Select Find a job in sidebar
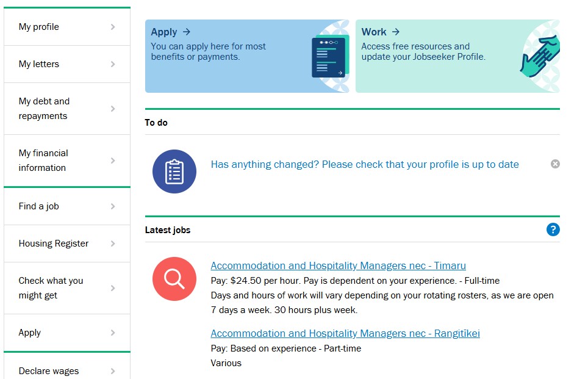The height and width of the screenshot is (379, 588). (39, 206)
